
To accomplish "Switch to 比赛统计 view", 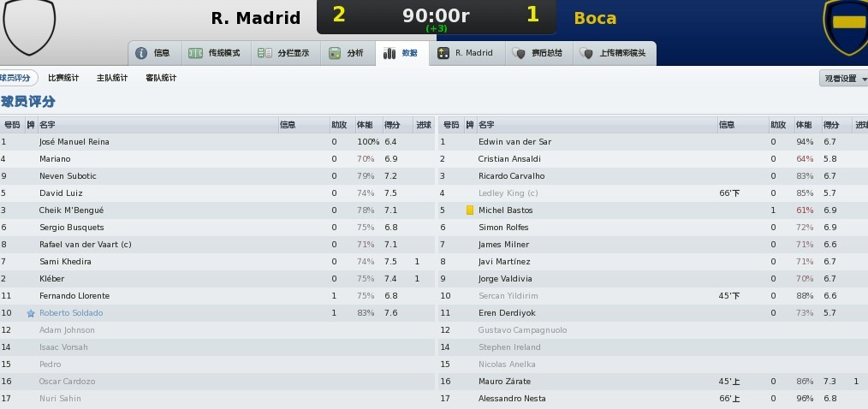I will point(63,78).
